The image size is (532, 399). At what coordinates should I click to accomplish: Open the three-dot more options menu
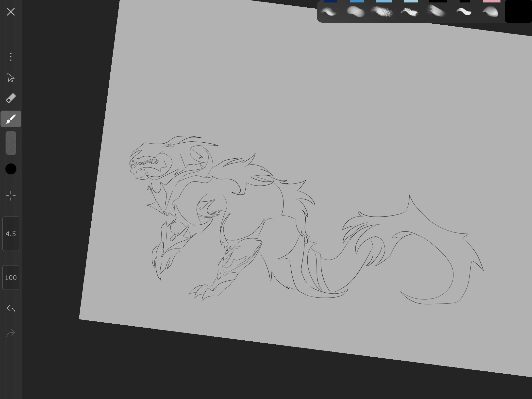pyautogui.click(x=11, y=57)
